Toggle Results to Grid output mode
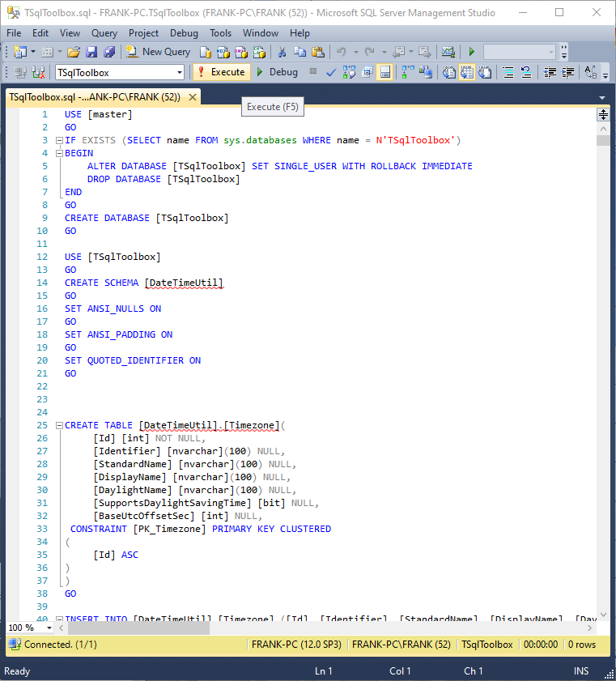This screenshot has height=681, width=616. [x=467, y=72]
